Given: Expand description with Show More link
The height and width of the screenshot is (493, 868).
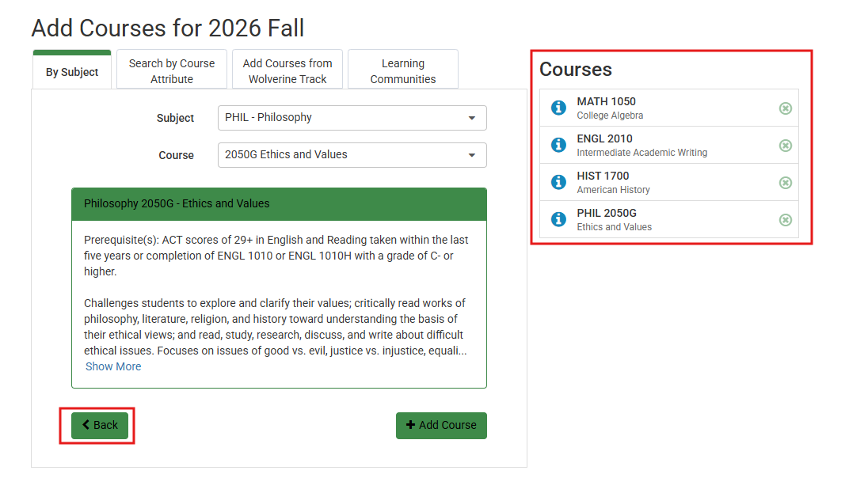Looking at the screenshot, I should point(113,366).
